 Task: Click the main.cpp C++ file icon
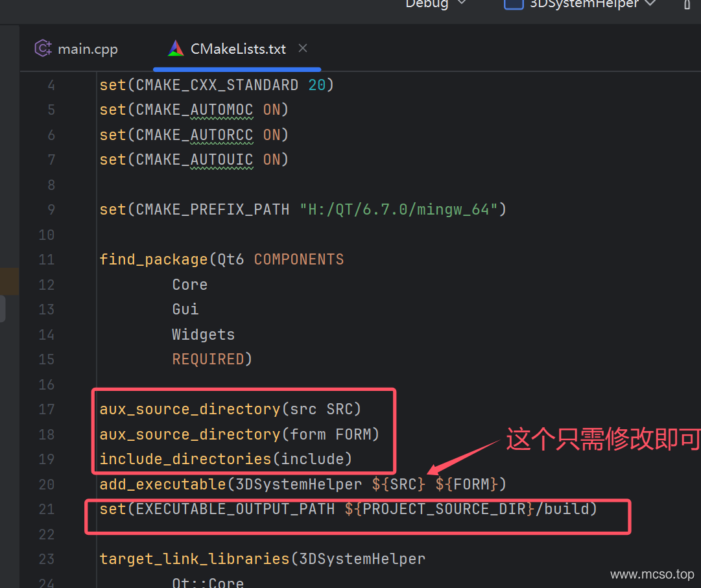coord(43,48)
